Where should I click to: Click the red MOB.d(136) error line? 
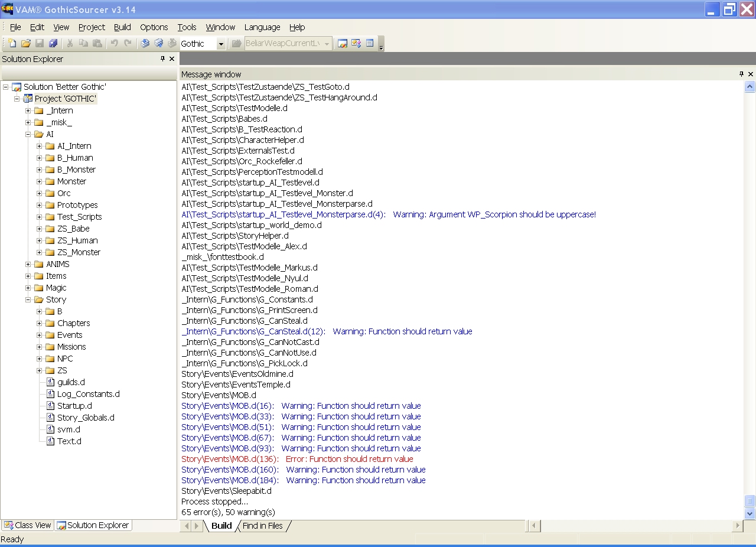(x=297, y=459)
